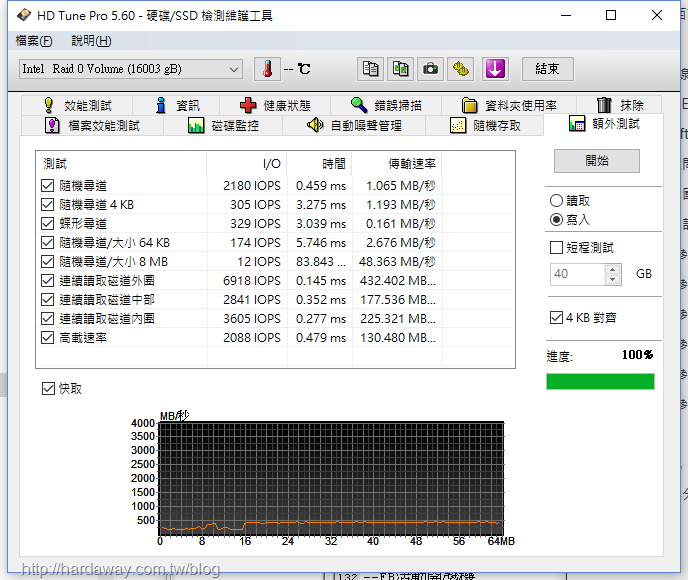Viewport: 688px width, 580px height.
Task: Toggle the 4 KB 對齊 checkbox
Action: tap(556, 317)
